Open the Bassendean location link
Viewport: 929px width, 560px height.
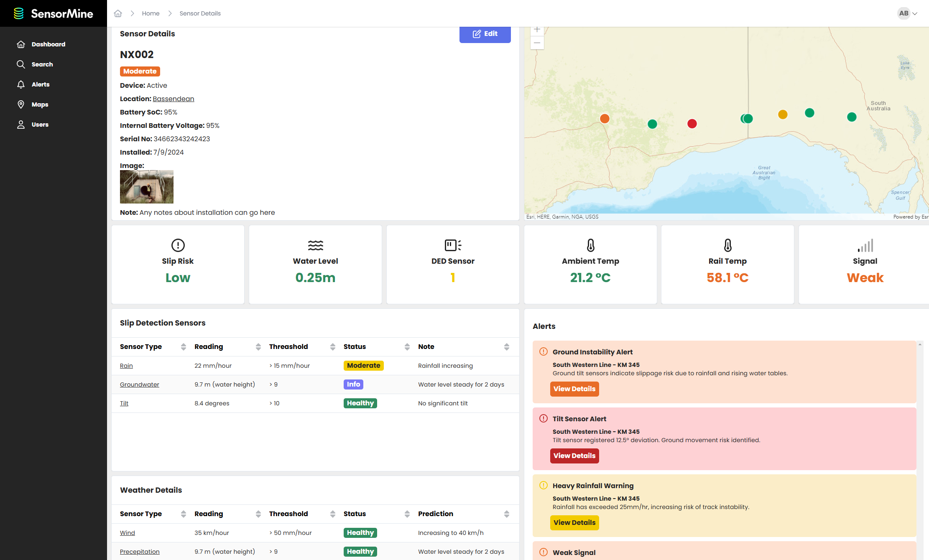coord(174,99)
